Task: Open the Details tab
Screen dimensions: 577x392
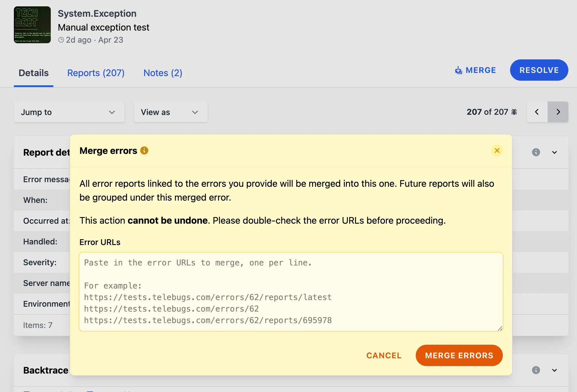Action: tap(33, 73)
